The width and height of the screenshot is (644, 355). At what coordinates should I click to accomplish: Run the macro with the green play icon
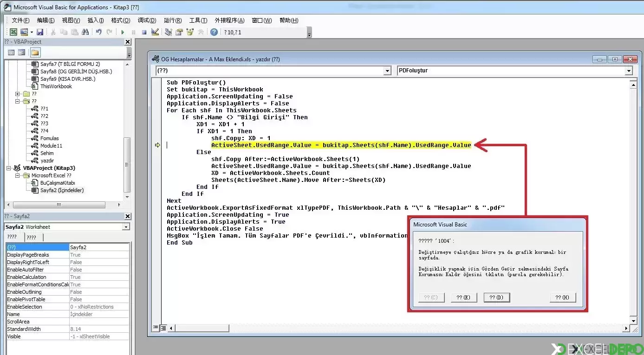coord(123,32)
